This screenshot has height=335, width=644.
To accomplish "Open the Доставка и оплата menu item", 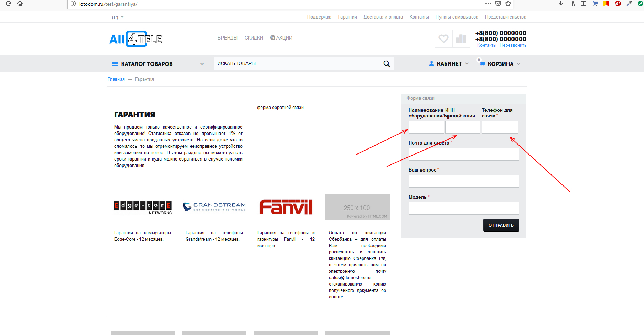I will coord(383,17).
